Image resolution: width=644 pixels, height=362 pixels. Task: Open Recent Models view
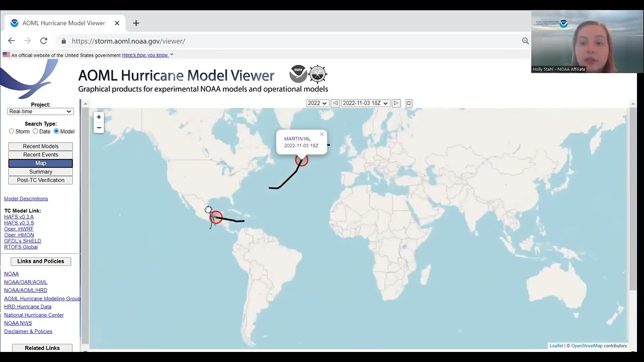tap(41, 146)
